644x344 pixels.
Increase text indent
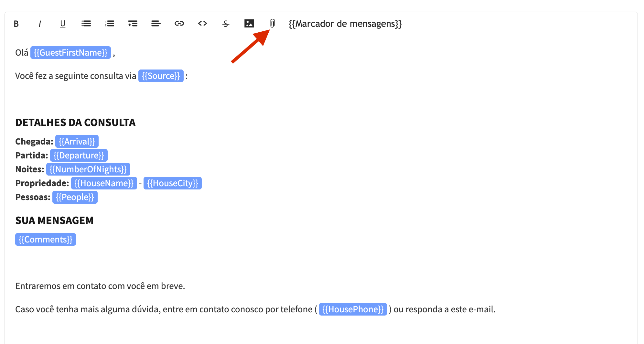point(133,24)
